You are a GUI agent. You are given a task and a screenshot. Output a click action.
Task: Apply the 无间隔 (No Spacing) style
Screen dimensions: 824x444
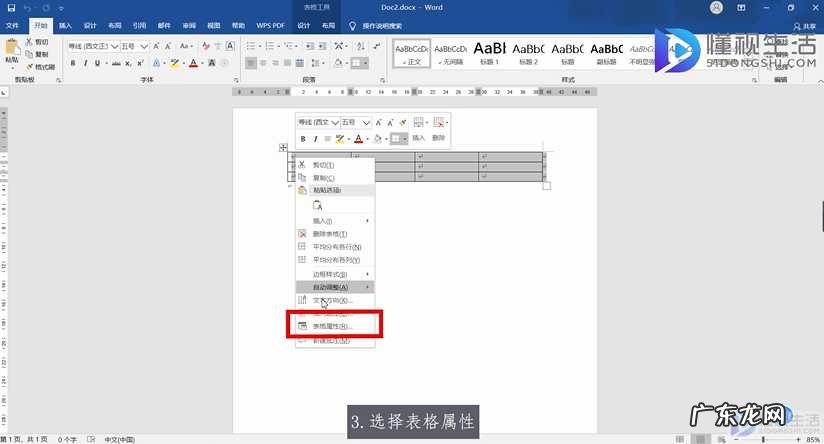click(x=450, y=53)
